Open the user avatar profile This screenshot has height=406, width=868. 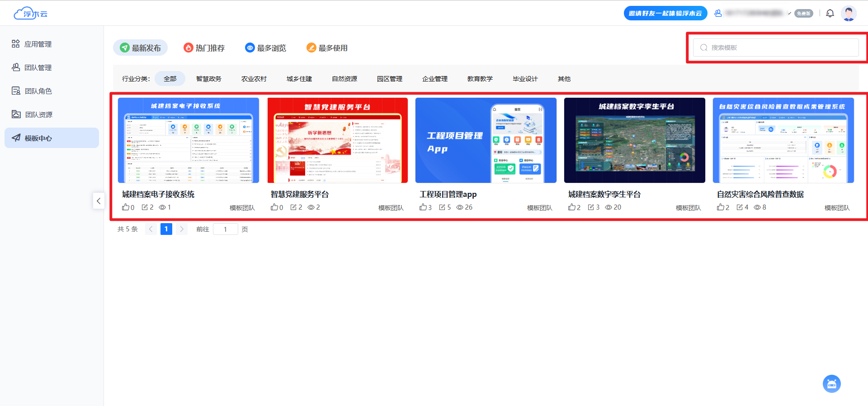849,14
